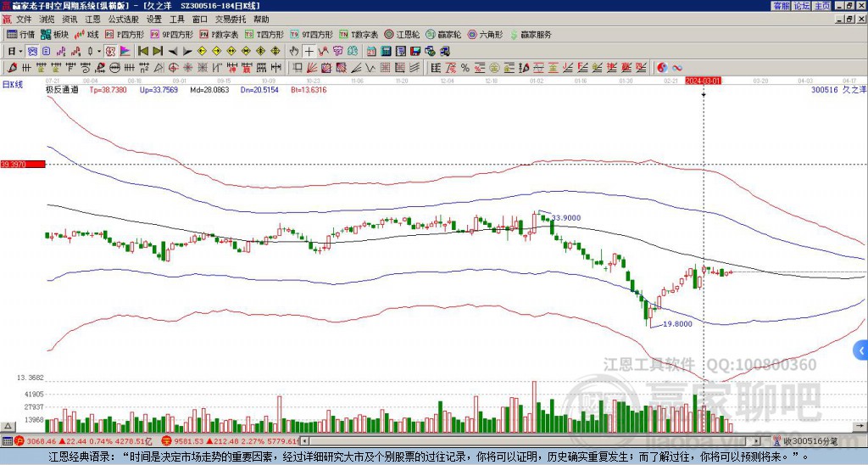Toggle the 权 rights-adjustment button
868x465 pixels.
pyautogui.click(x=110, y=52)
